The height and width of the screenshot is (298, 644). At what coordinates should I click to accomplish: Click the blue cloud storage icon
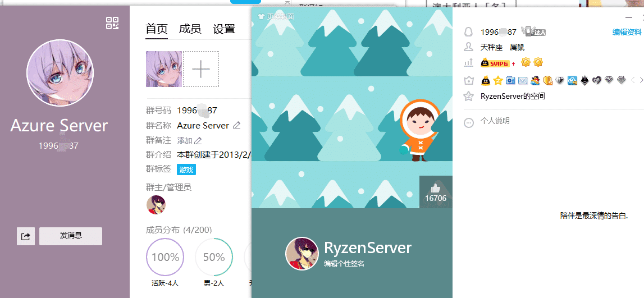572,80
